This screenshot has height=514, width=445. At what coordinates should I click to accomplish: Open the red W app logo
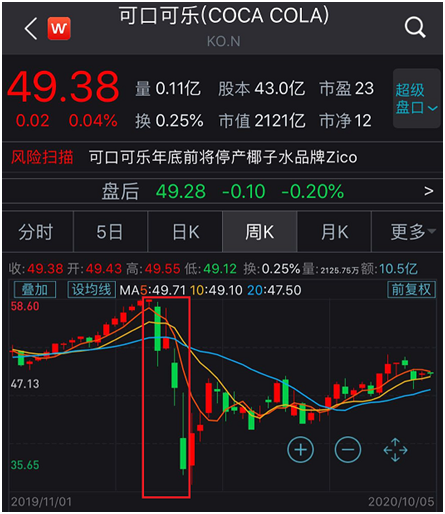(59, 28)
